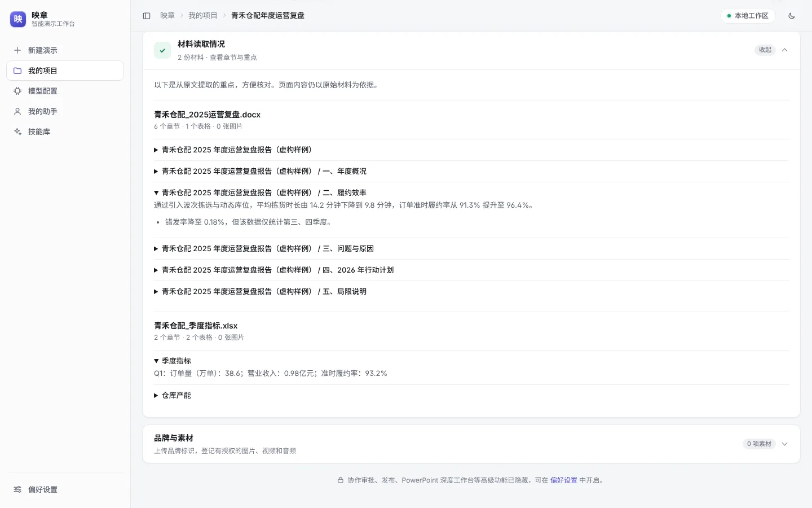812x508 pixels.
Task: Click the chip icon beside 模型配置
Action: tap(17, 91)
